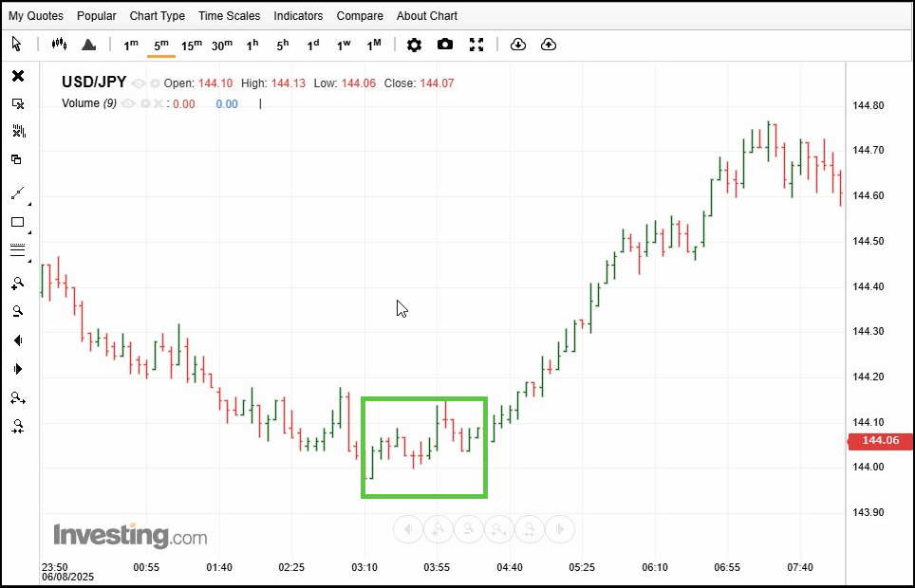This screenshot has width=915, height=588.
Task: Open Volume indicator settings gear
Action: tap(145, 103)
